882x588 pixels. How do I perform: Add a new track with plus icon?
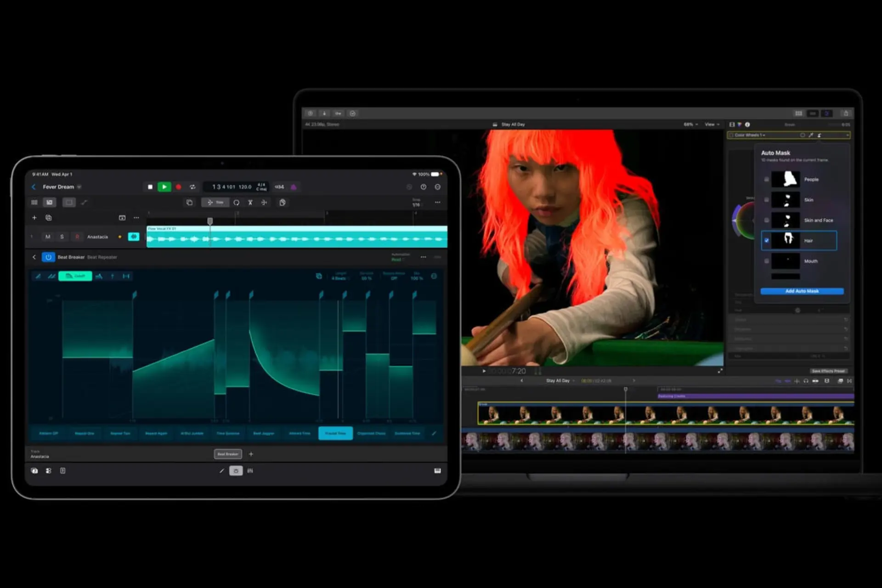pos(34,218)
